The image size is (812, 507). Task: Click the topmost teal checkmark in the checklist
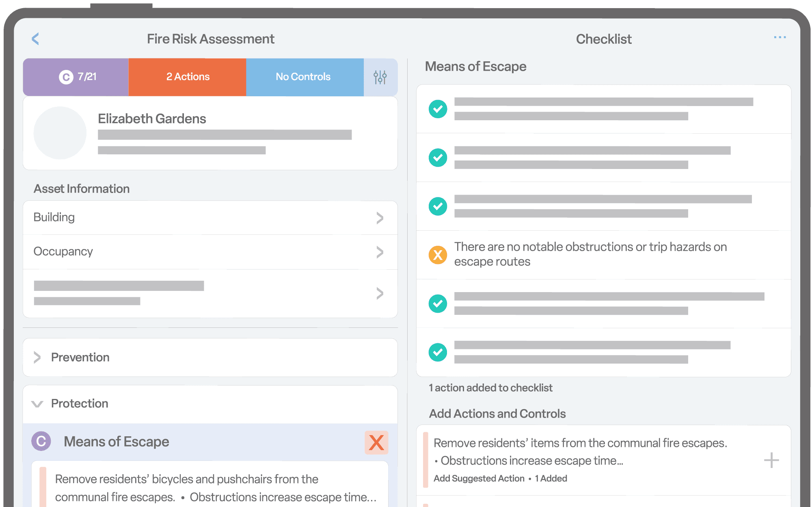(x=437, y=109)
